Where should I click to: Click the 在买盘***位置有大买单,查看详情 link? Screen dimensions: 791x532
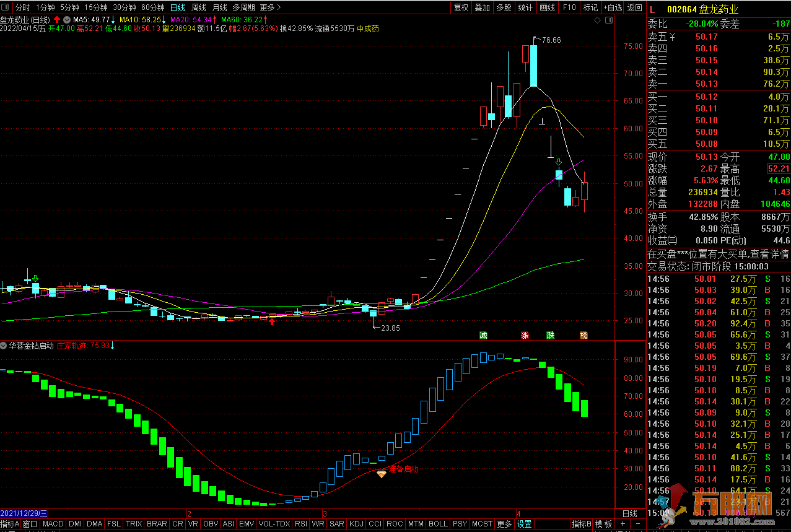[719, 254]
